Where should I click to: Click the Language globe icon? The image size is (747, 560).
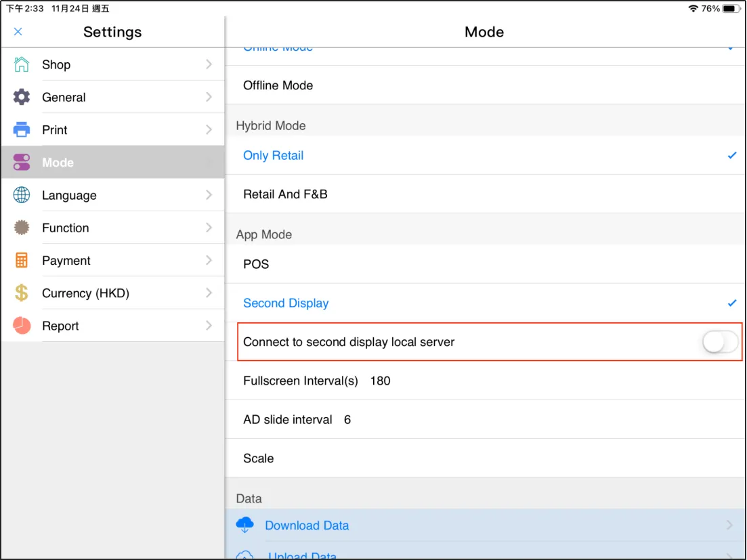point(22,195)
